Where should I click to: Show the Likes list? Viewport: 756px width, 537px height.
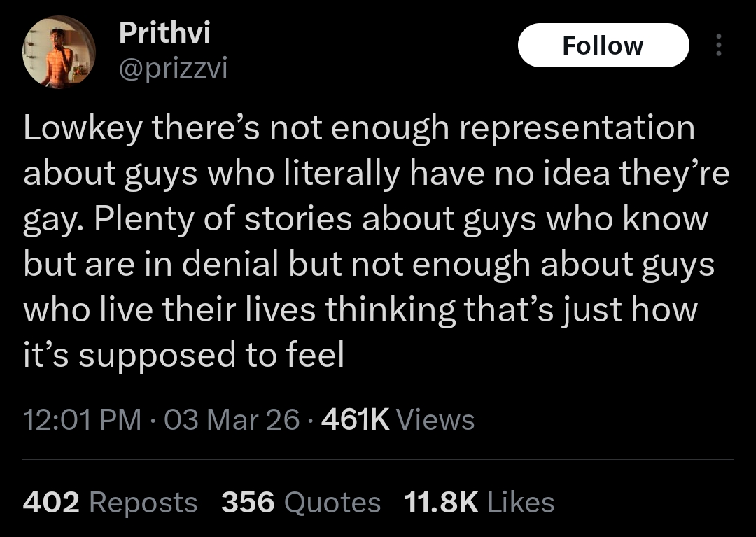click(x=520, y=503)
